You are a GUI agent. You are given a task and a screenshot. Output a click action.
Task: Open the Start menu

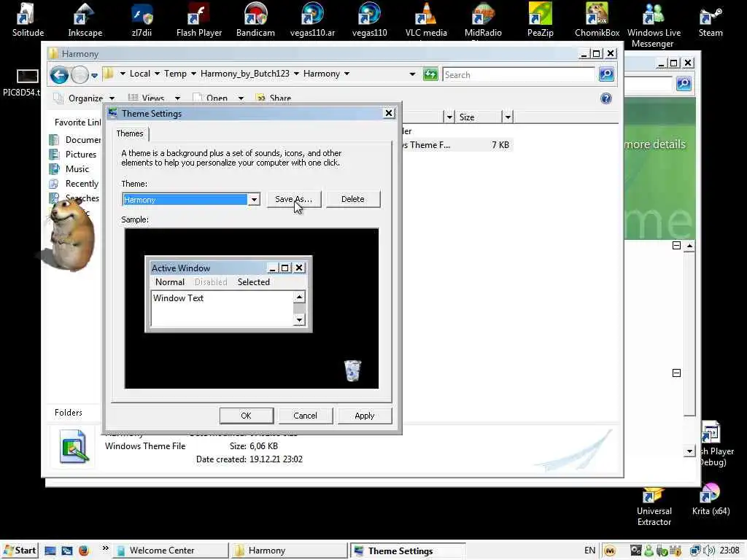point(20,551)
